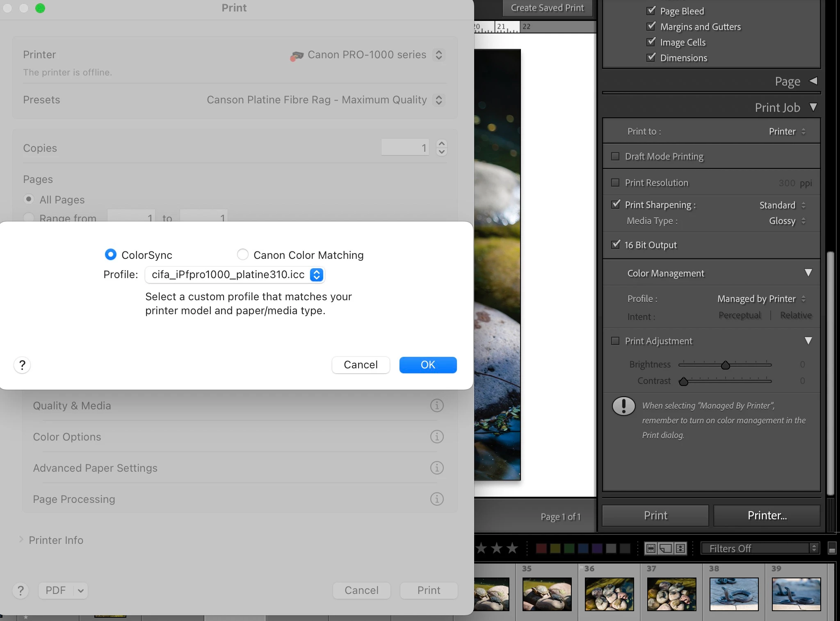Select filmstrip thumbnail number 38
840x621 pixels.
tap(734, 594)
